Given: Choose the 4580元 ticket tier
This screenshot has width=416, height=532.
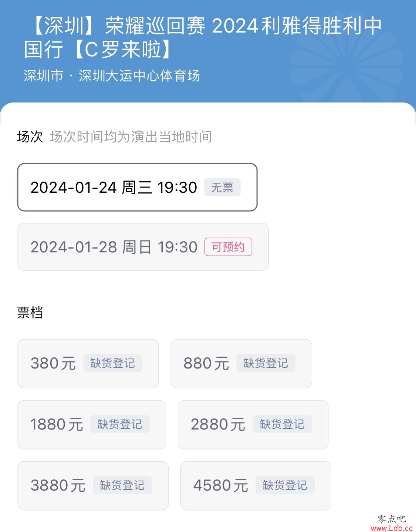Looking at the screenshot, I should click(x=256, y=486).
